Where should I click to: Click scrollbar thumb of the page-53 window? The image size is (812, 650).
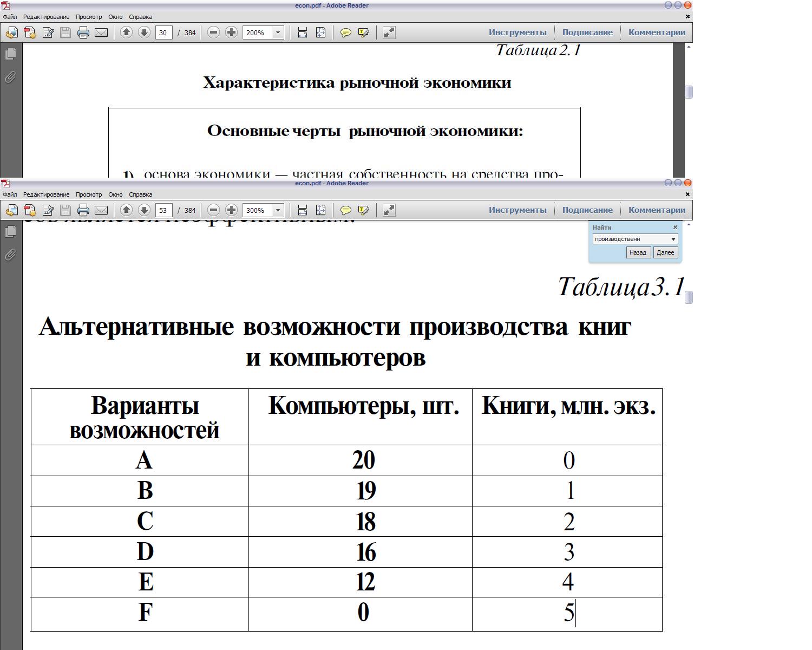[x=689, y=297]
